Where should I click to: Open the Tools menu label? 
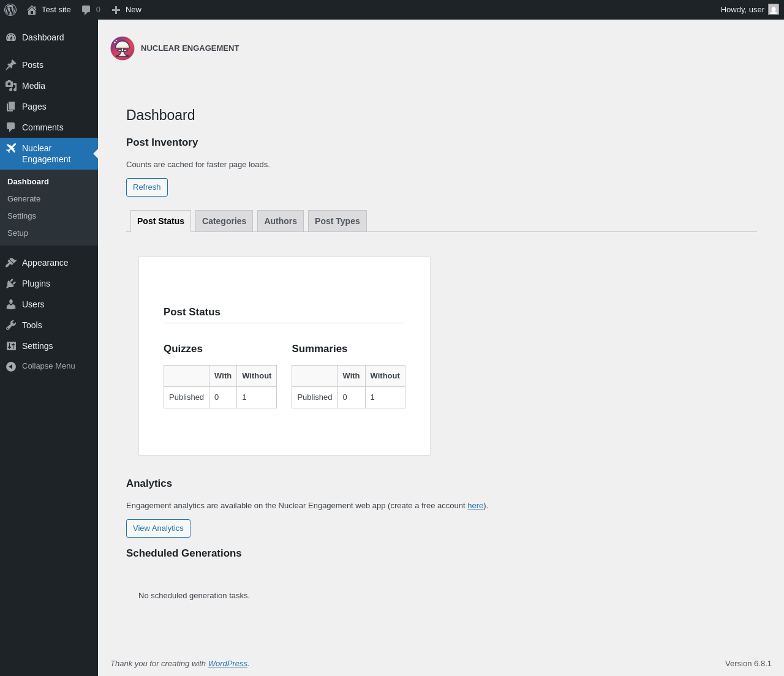(32, 325)
